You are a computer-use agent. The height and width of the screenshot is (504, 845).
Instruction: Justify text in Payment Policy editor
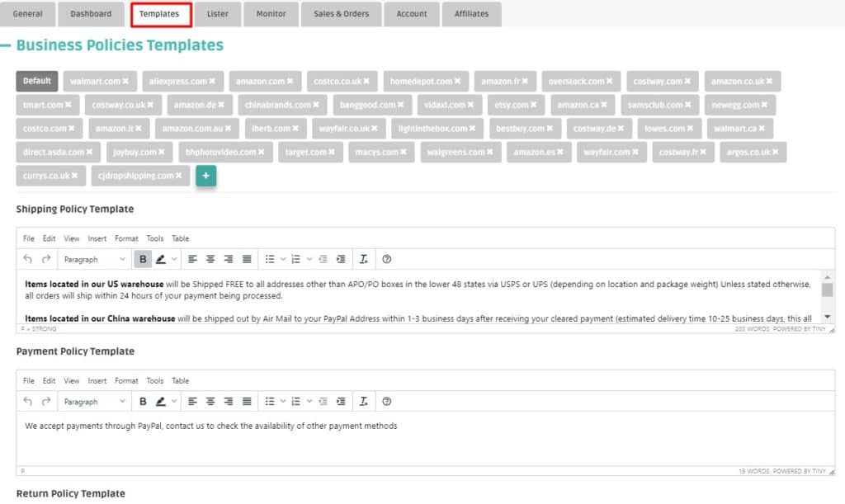coord(247,401)
